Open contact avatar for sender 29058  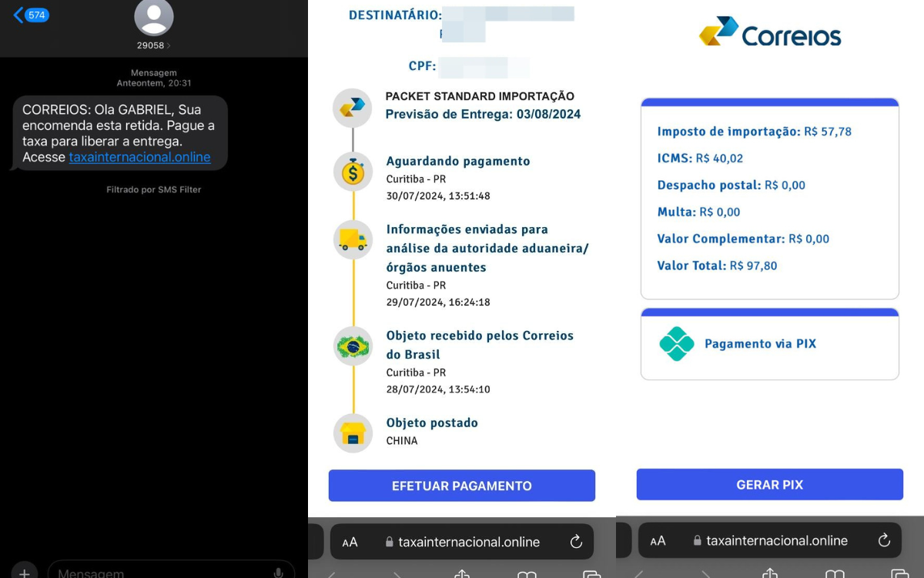tap(154, 16)
